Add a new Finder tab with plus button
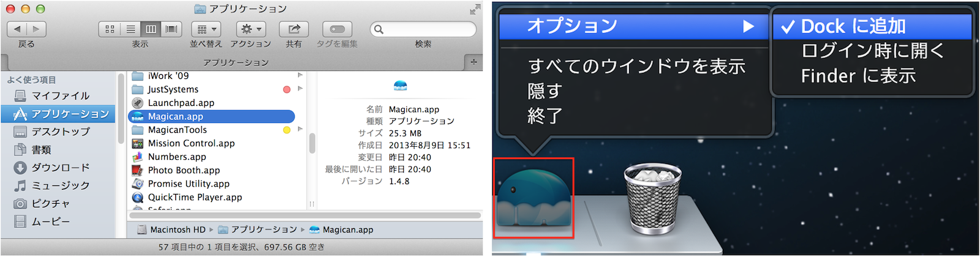Screen dimensions: 980x257 coord(473,62)
